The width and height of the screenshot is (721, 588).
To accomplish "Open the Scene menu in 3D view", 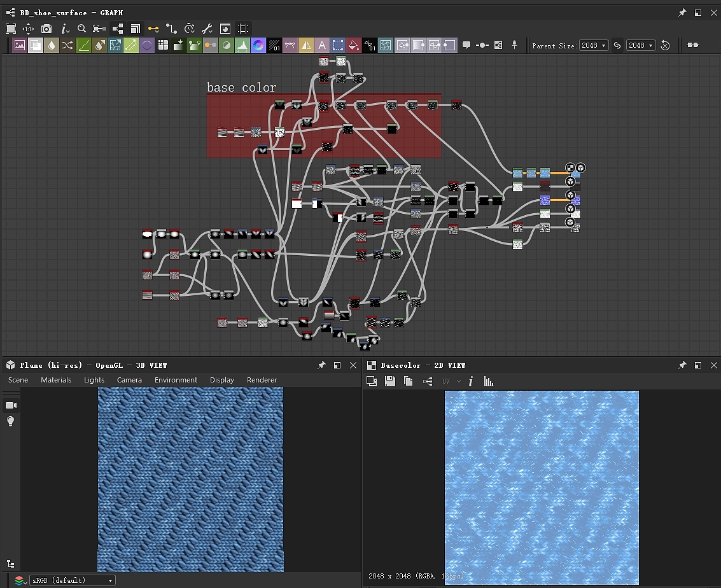I will (x=18, y=380).
